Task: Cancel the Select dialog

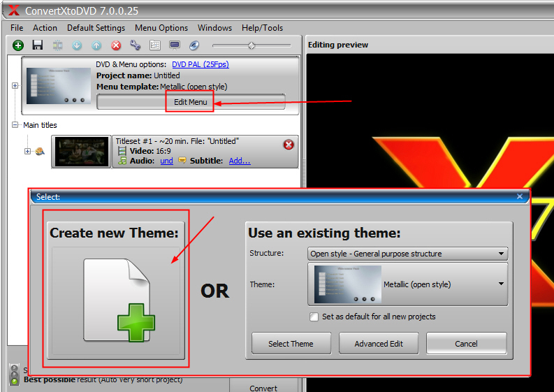Action: pyautogui.click(x=467, y=344)
